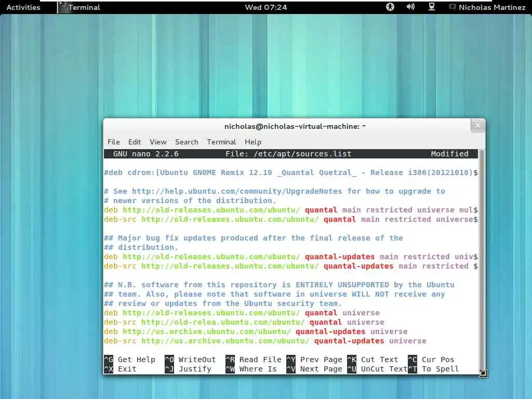The height and width of the screenshot is (399, 532).
Task: Click the terminal vertical scrollbar
Action: click(x=482, y=261)
